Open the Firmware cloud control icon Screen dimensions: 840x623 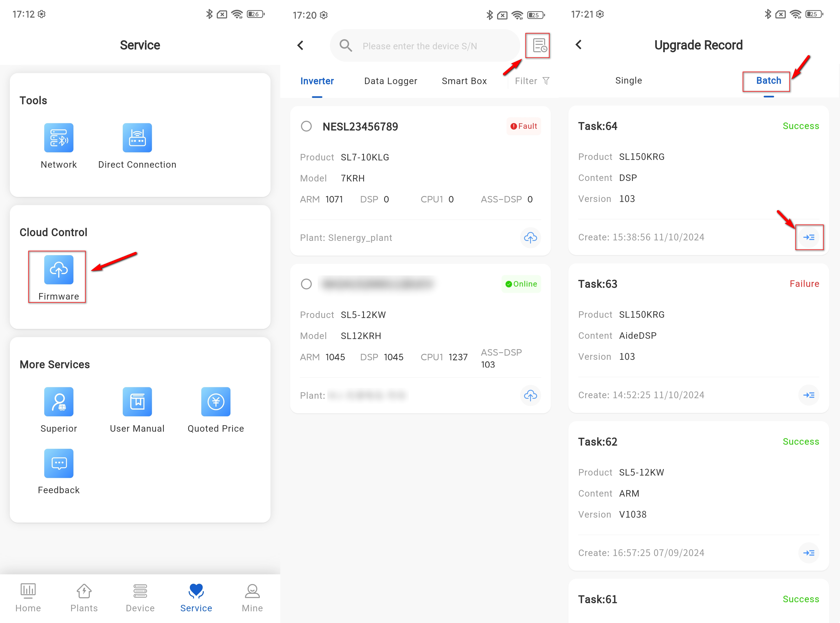point(58,270)
